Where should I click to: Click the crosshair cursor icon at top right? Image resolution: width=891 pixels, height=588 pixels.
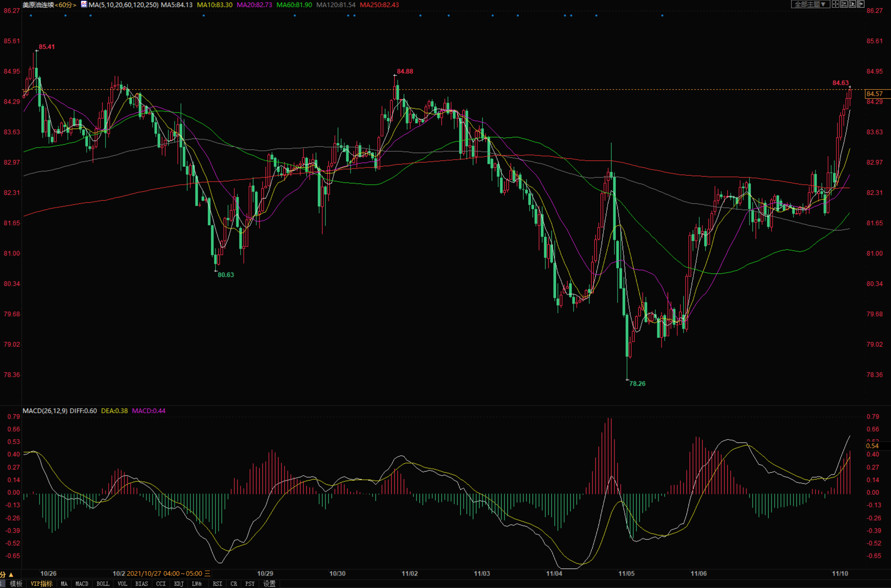point(836,4)
